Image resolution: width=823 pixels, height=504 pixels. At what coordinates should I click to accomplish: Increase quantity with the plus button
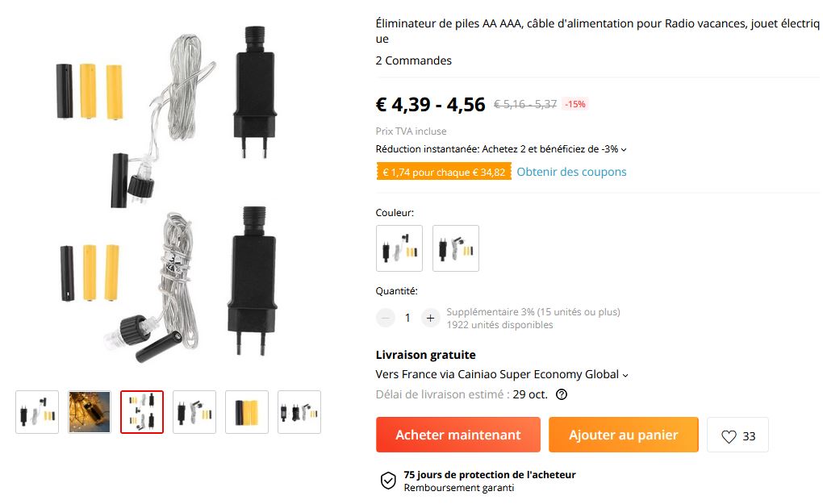[430, 318]
